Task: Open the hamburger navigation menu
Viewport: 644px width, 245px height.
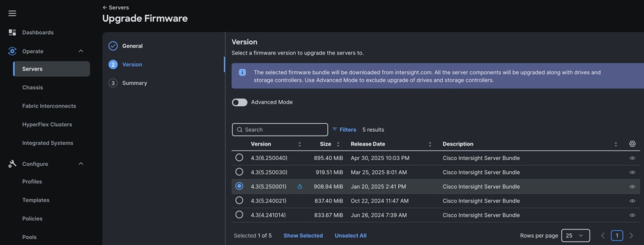Action: 12,13
